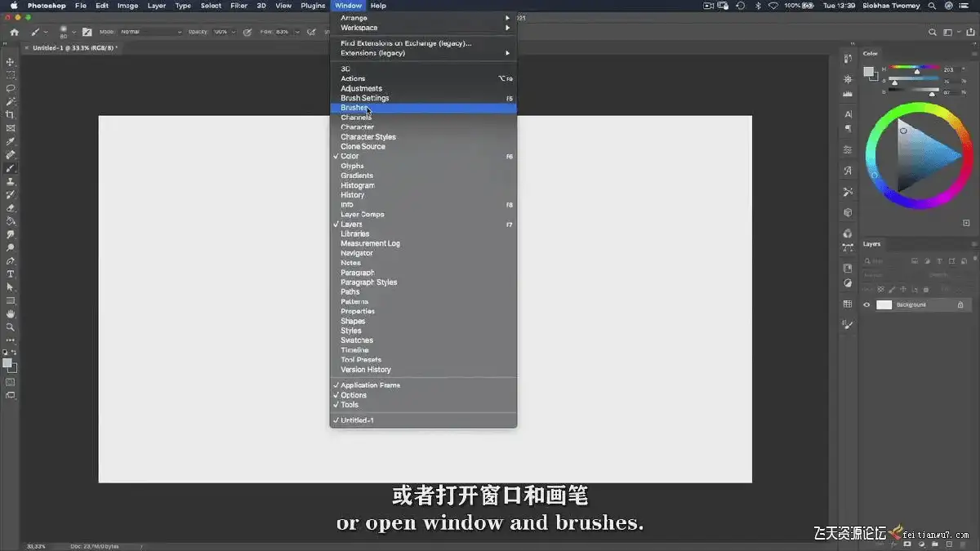Click the Background layer thumbnail
The image size is (980, 551).
click(884, 304)
